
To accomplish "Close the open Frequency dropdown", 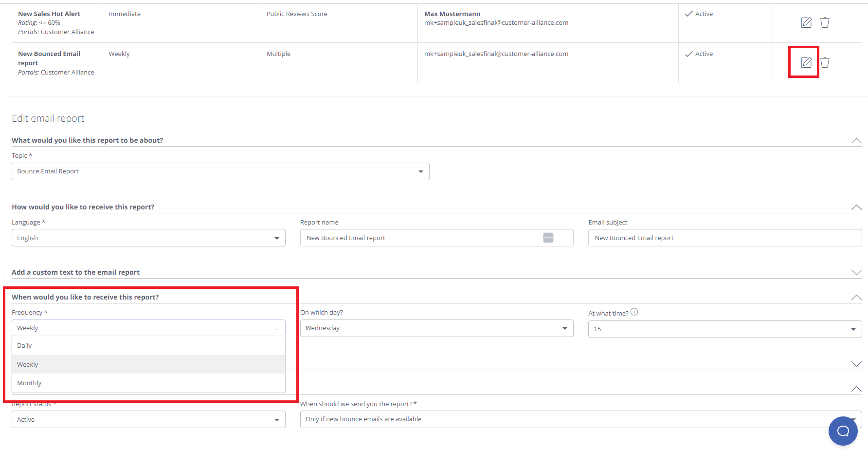I will click(x=148, y=328).
